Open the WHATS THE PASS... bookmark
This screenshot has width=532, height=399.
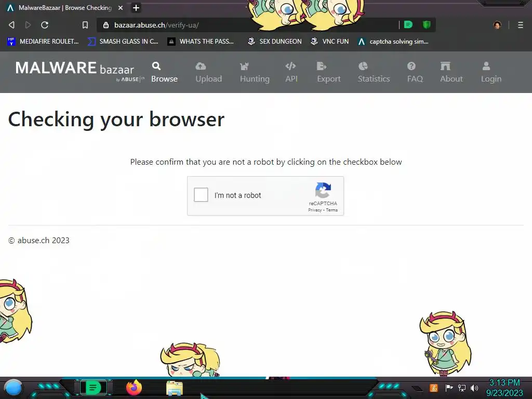(201, 42)
